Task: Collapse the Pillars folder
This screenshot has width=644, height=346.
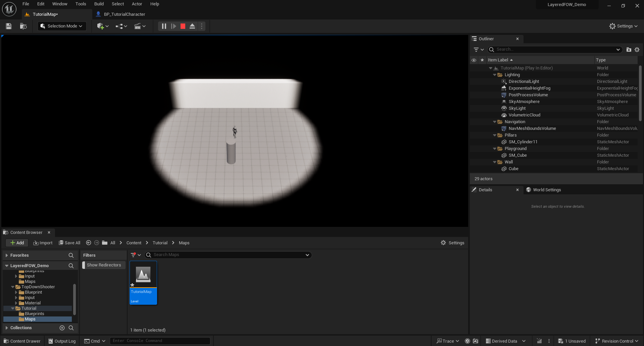Action: (x=495, y=135)
